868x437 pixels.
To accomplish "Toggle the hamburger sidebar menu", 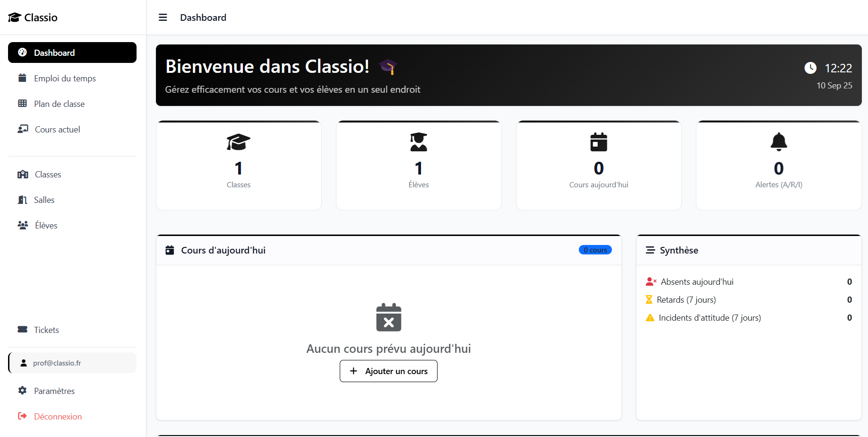I will coord(163,17).
